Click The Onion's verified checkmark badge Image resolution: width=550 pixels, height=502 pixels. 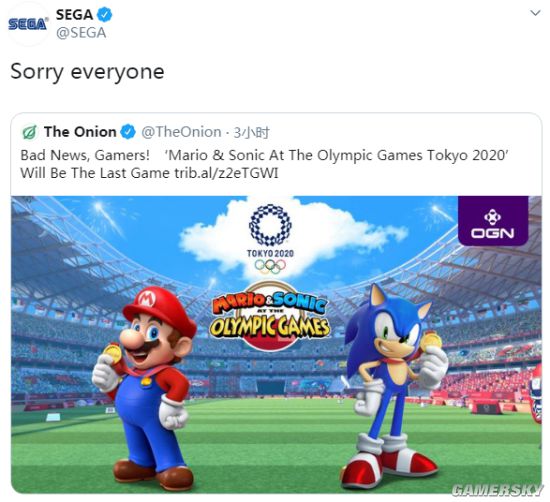pyautogui.click(x=128, y=132)
